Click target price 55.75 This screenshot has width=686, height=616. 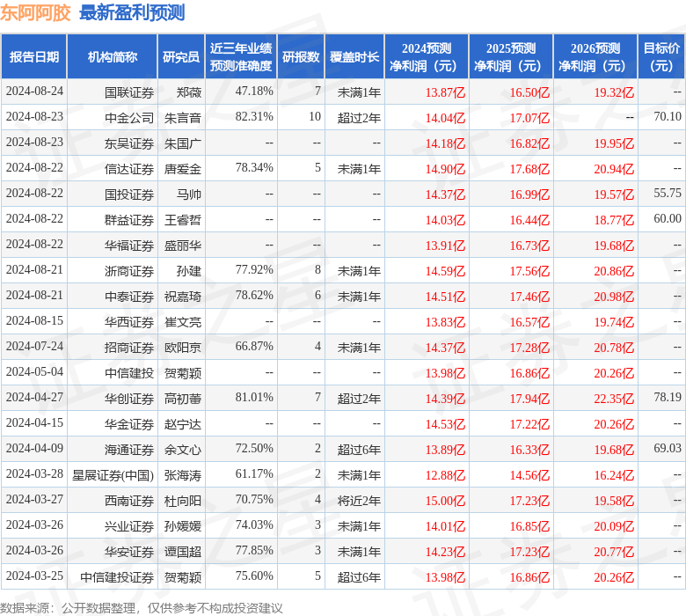point(668,194)
